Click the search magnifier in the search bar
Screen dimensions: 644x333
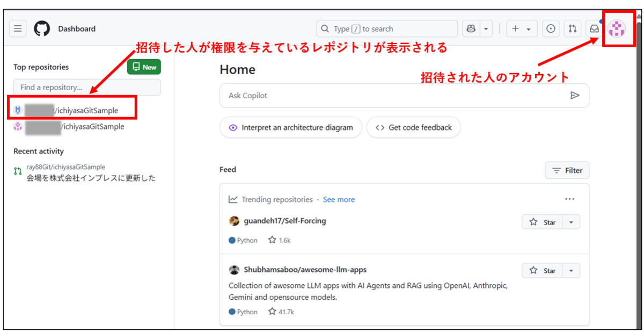click(x=325, y=28)
